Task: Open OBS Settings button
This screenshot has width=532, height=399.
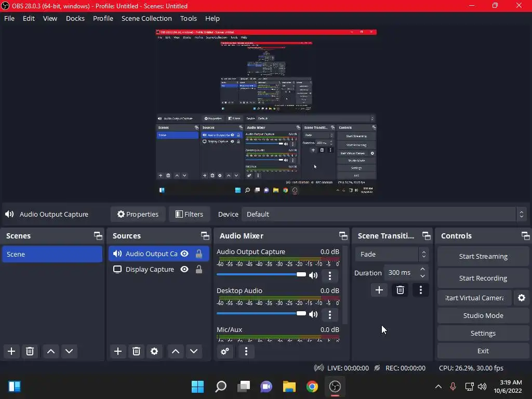Action: (483, 333)
